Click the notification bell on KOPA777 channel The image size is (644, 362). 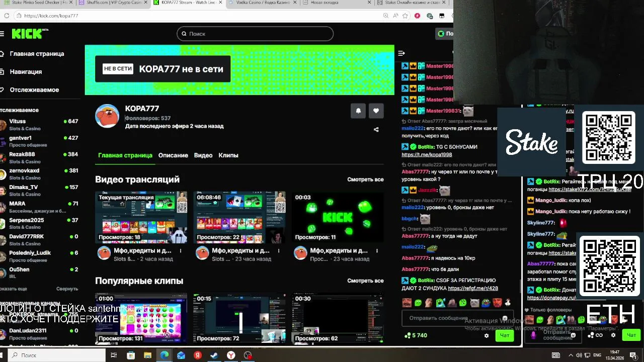click(358, 111)
